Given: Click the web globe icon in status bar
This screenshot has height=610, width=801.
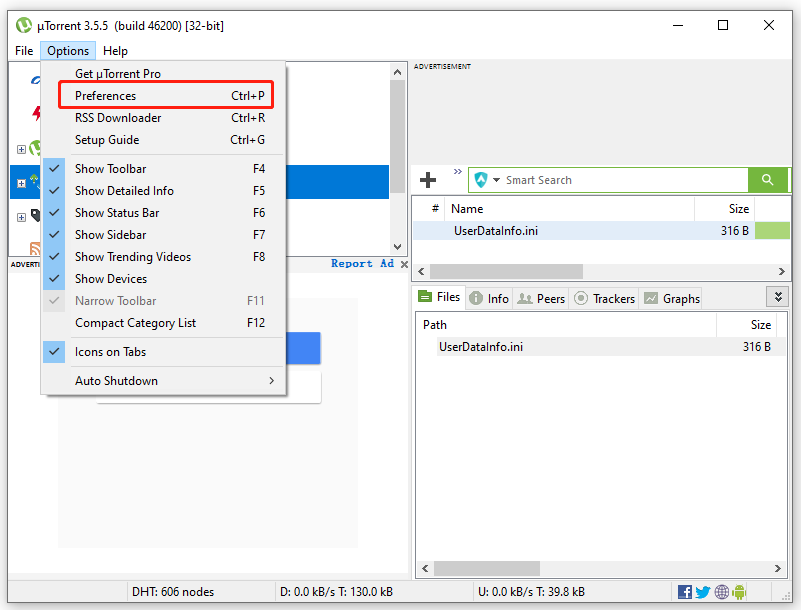Looking at the screenshot, I should 721,592.
